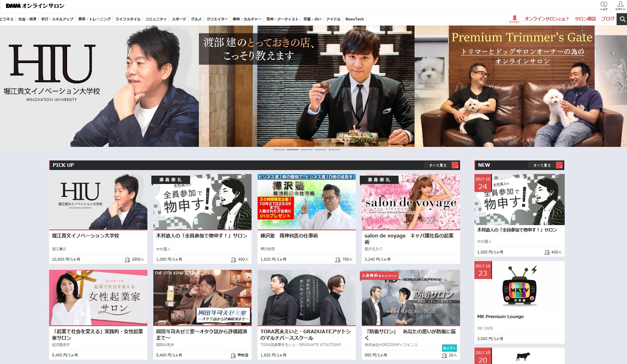
Task: Open the 社会・経済 category
Action: [28, 19]
